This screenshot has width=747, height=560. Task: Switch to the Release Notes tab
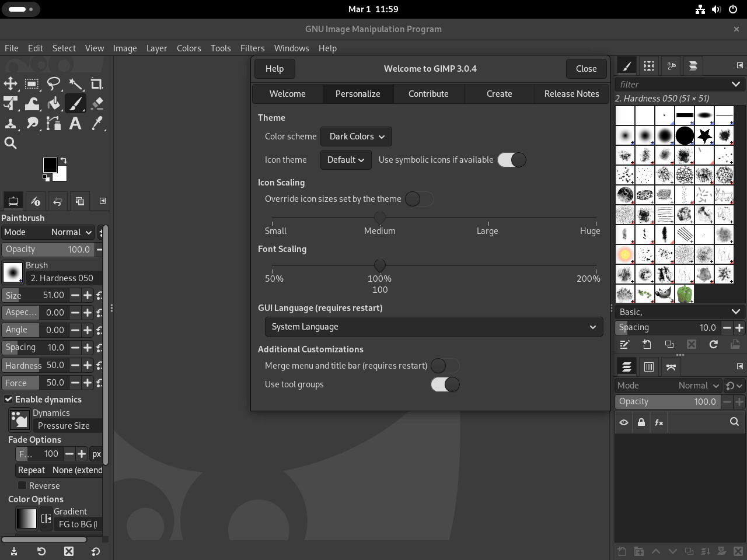[571, 93]
